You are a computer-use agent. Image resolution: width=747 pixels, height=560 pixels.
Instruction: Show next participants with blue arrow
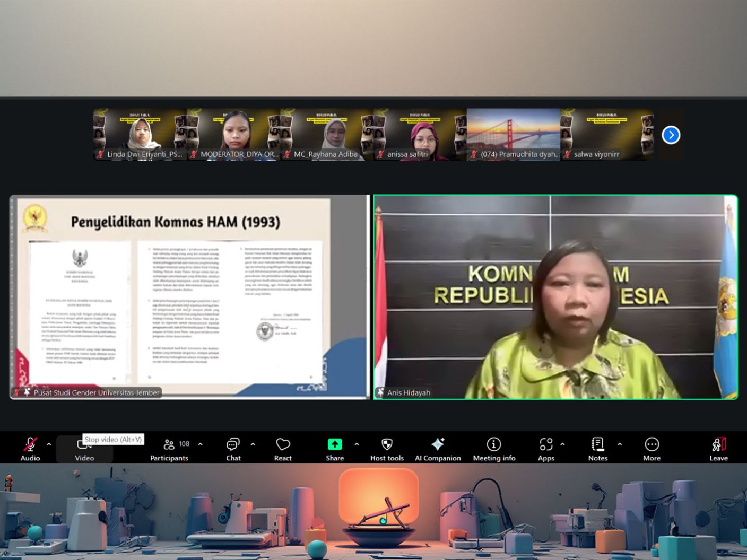click(x=671, y=135)
